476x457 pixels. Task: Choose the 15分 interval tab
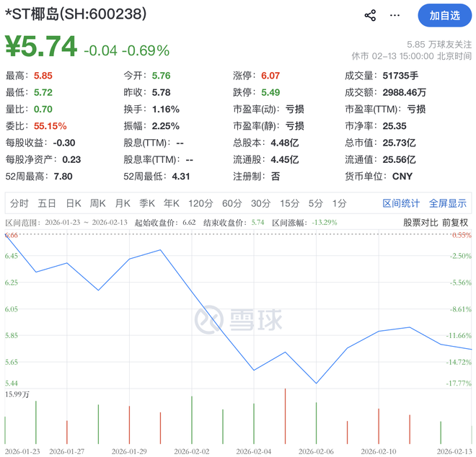click(289, 203)
